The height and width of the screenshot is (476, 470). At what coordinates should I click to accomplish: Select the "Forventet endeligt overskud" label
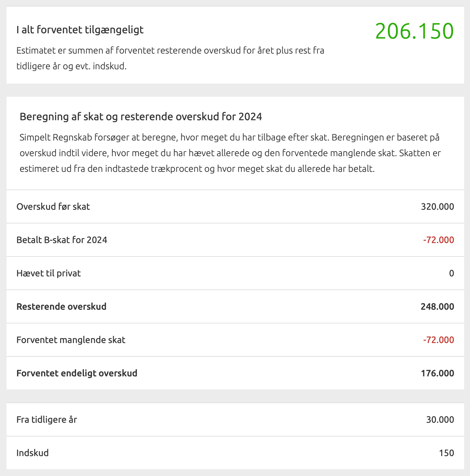coord(77,373)
